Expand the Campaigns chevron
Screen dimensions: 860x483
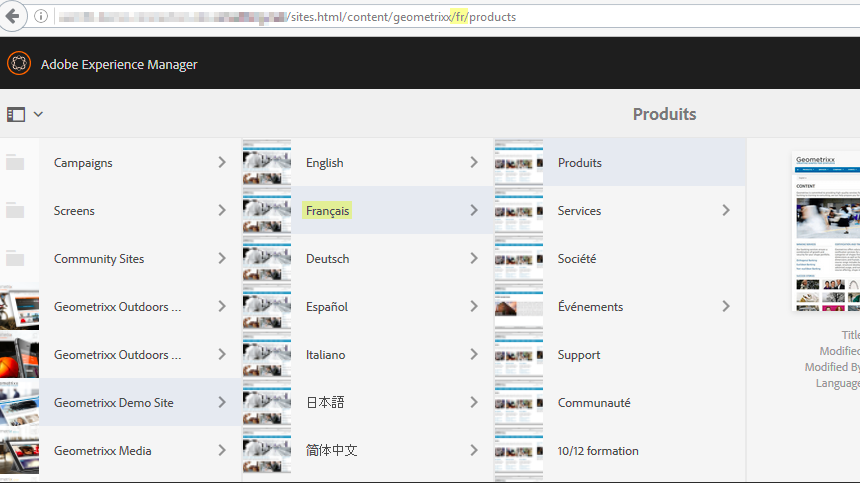point(222,162)
